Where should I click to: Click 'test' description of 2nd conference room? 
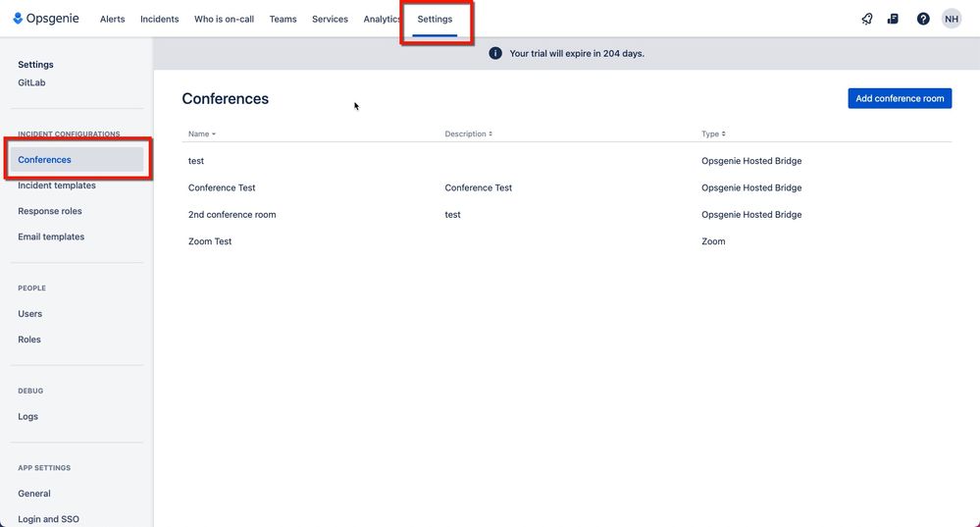click(x=452, y=214)
